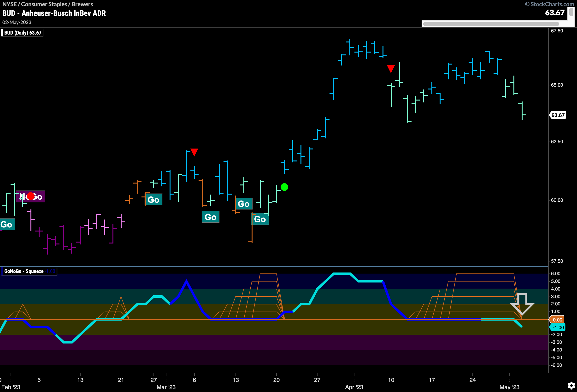
Task: Click the BUD - Anheuser-Busch InBev ADR title
Action: pos(54,13)
